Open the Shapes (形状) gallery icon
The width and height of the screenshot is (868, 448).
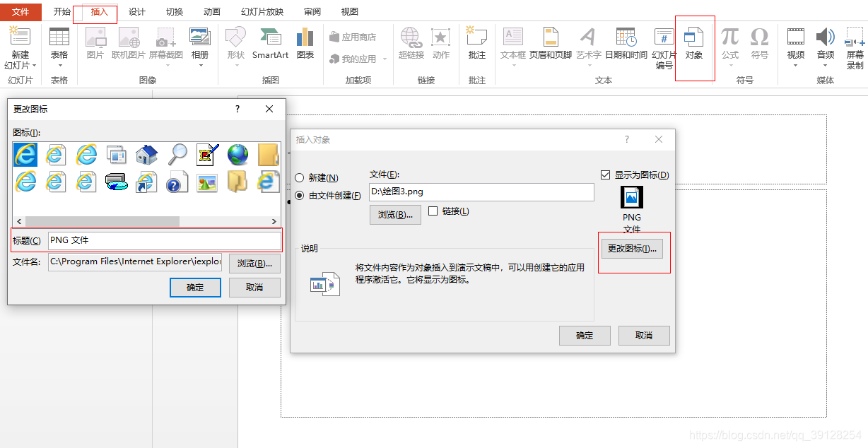coord(235,37)
